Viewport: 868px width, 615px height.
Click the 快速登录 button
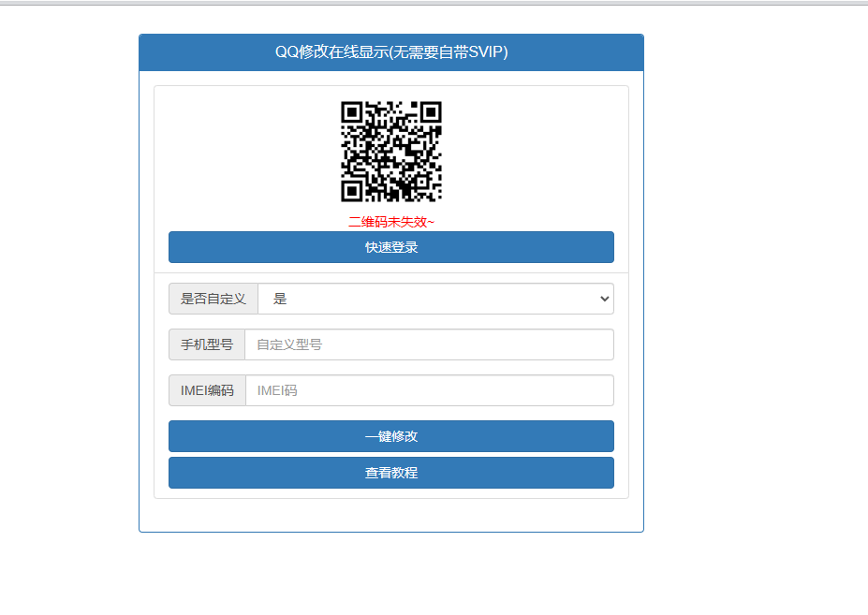[390, 247]
